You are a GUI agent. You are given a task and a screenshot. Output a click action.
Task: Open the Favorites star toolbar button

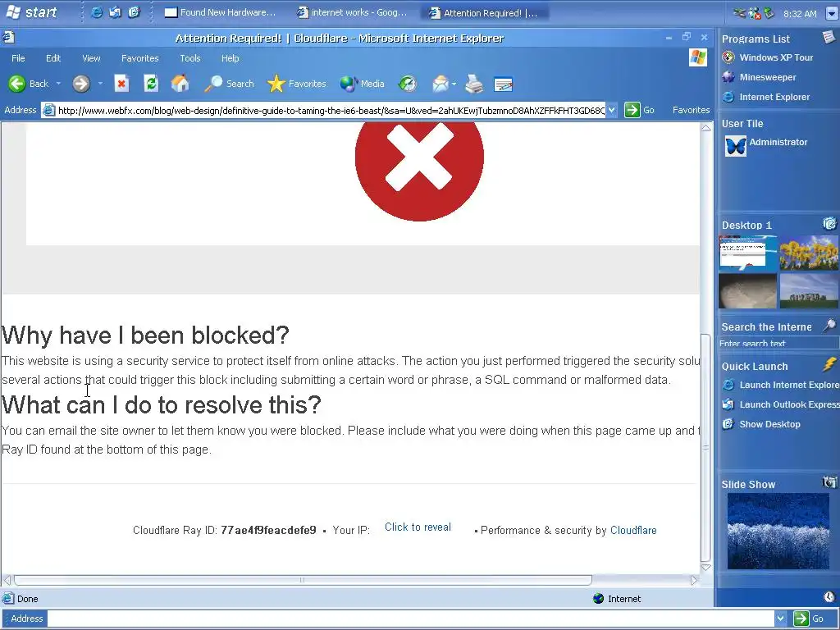point(296,84)
